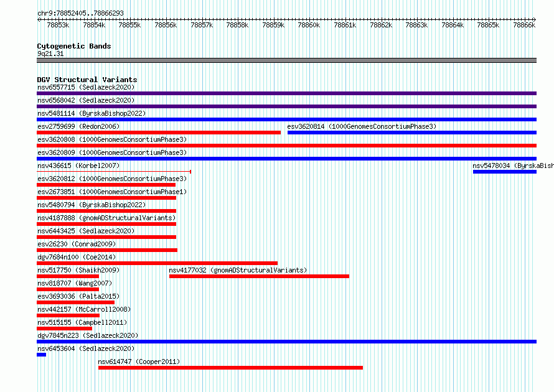Select the red bar under nsv517750
The height and width of the screenshot is (392, 554).
[68, 276]
